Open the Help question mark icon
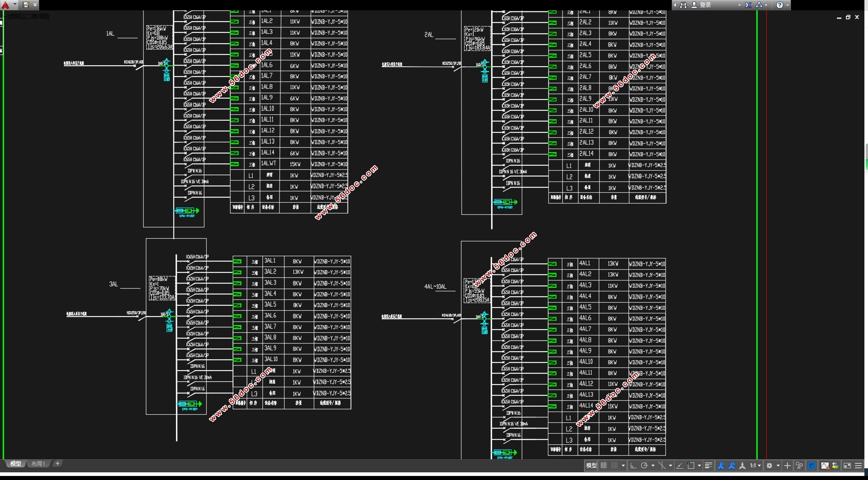This screenshot has width=868, height=480. 780,5
